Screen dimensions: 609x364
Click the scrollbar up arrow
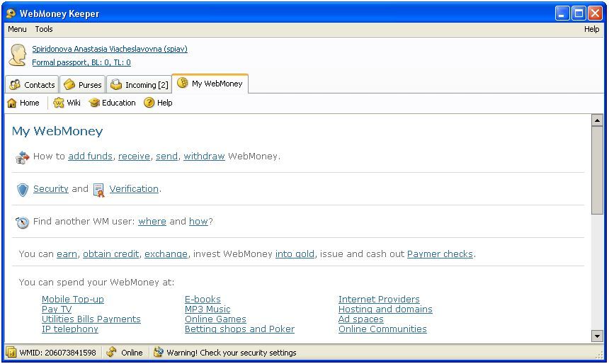tap(597, 120)
